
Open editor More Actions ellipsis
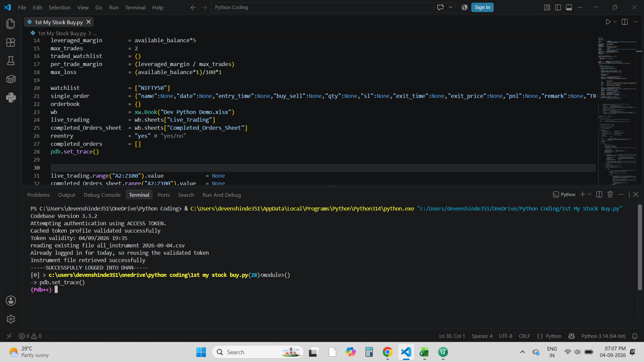[636, 22]
